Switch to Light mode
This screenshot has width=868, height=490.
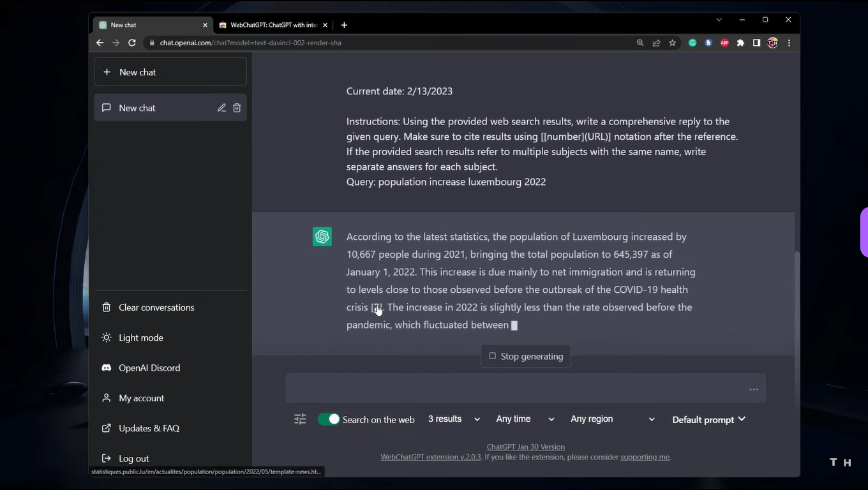pyautogui.click(x=140, y=338)
